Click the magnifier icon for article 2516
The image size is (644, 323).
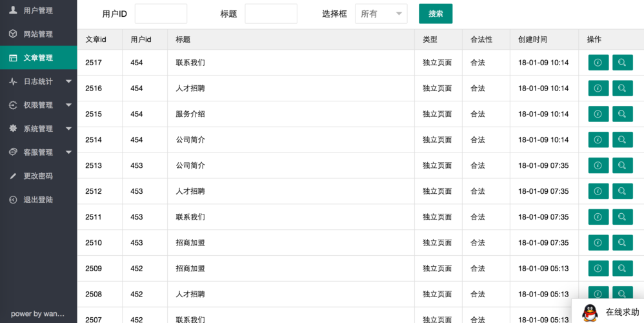pos(622,89)
